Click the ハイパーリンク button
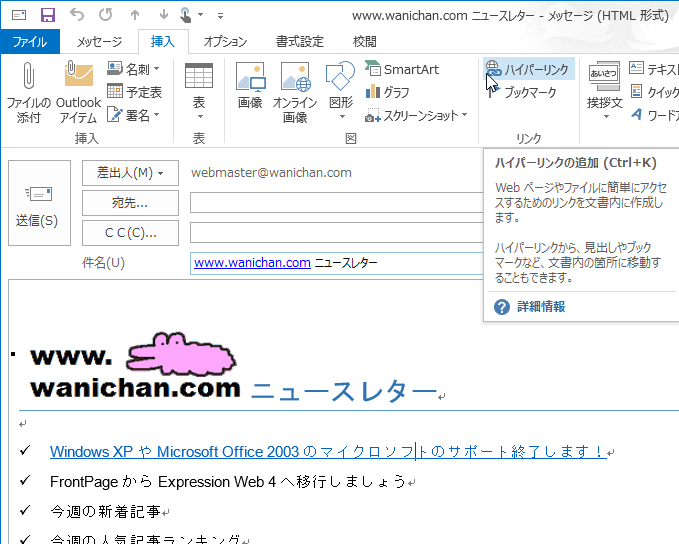 coord(528,69)
